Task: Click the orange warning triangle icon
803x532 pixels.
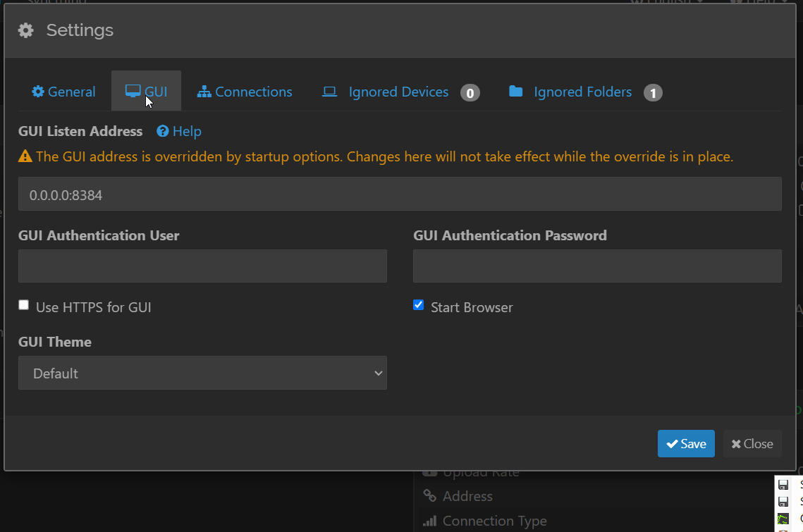Action: coord(25,156)
